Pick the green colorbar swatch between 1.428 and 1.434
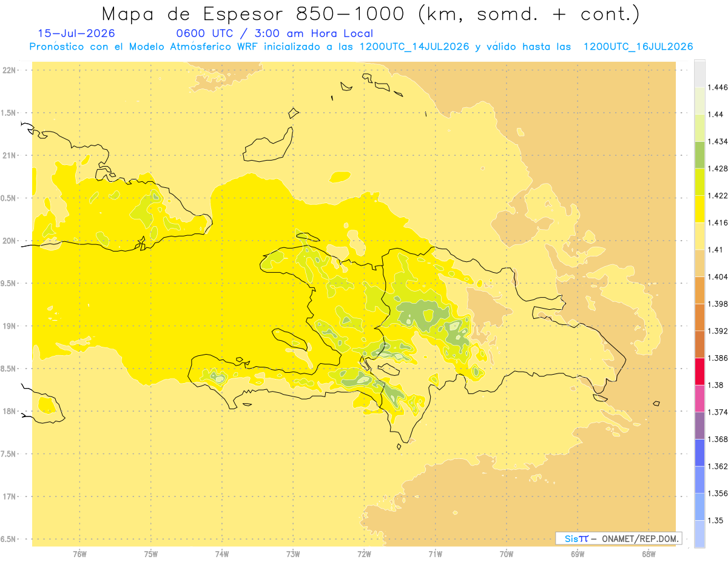Image resolution: width=728 pixels, height=562 pixels. (699, 155)
